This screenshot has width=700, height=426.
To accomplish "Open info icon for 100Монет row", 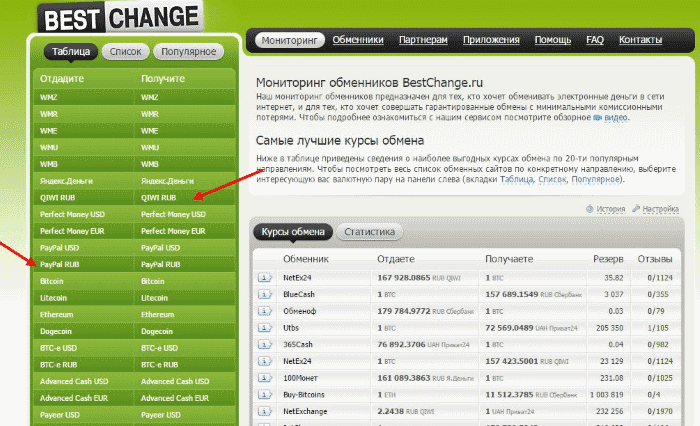I will point(265,378).
